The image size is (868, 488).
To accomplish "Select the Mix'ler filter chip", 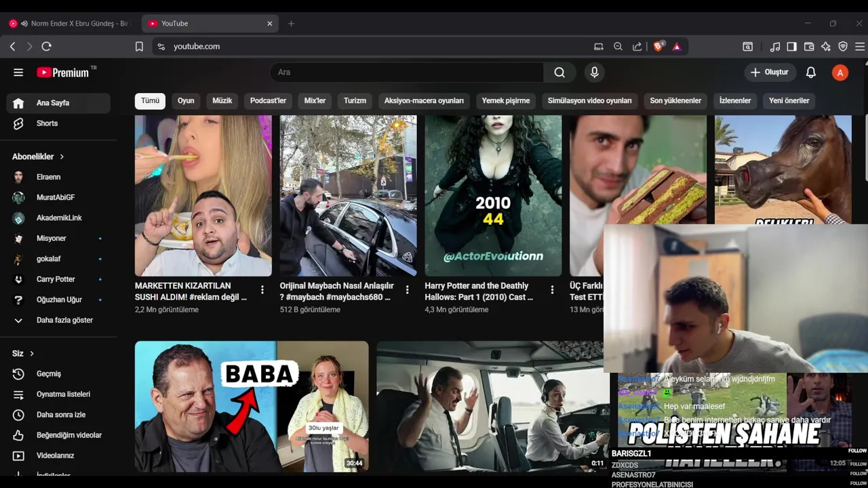I will [315, 100].
